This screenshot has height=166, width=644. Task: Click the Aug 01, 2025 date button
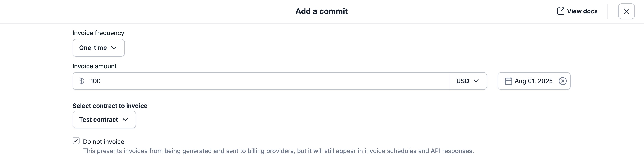(534, 81)
